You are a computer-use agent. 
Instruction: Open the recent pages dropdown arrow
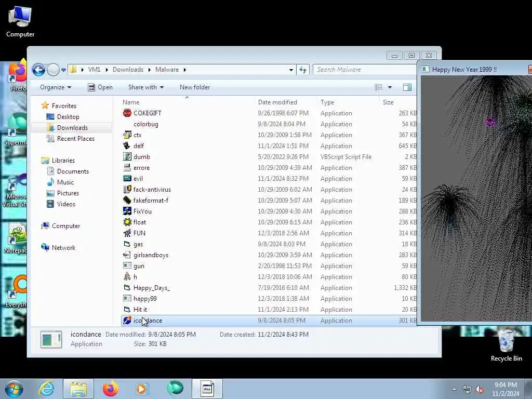63,70
